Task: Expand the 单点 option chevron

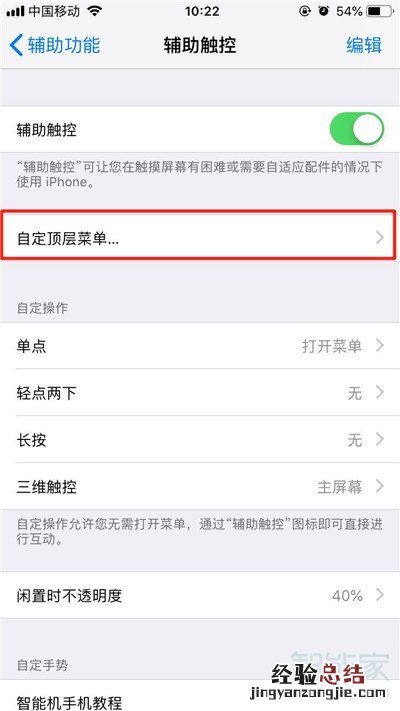Action: [x=380, y=346]
